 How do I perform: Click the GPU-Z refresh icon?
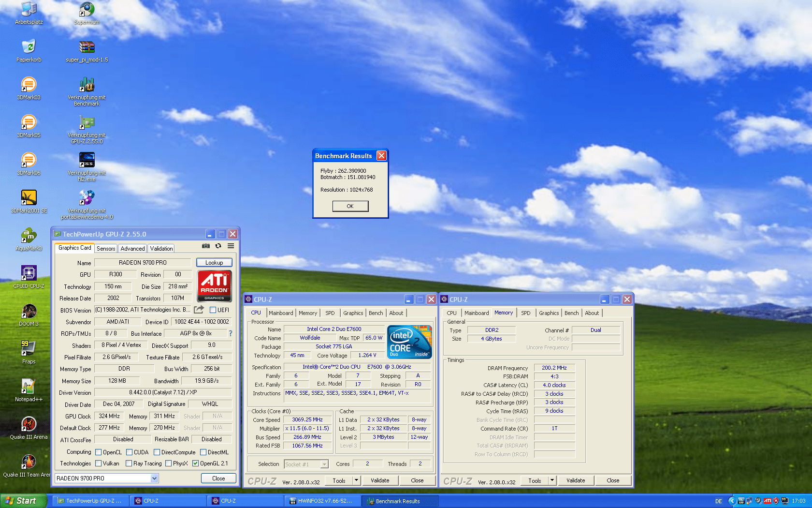pyautogui.click(x=218, y=246)
